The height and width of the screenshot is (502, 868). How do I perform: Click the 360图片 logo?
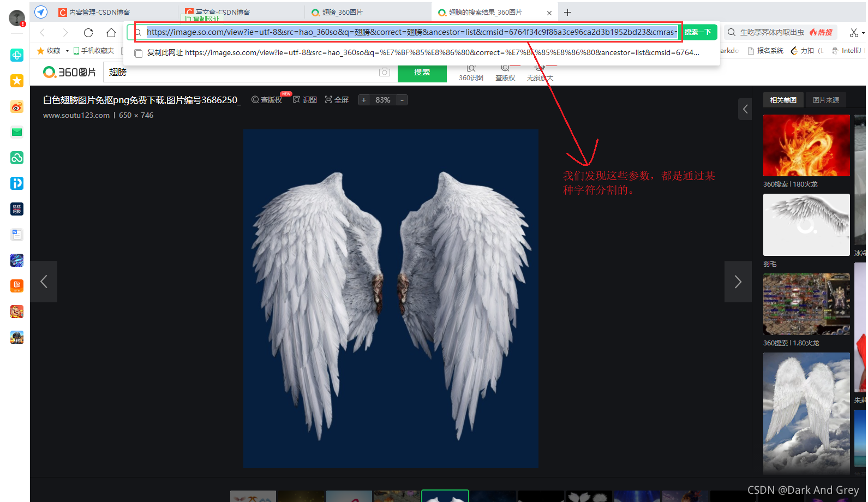click(x=70, y=72)
